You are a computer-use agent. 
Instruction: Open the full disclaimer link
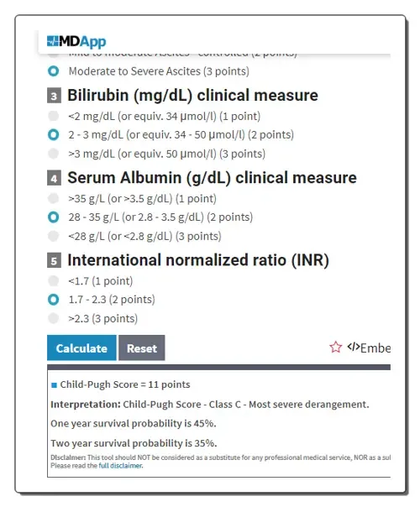click(x=120, y=466)
